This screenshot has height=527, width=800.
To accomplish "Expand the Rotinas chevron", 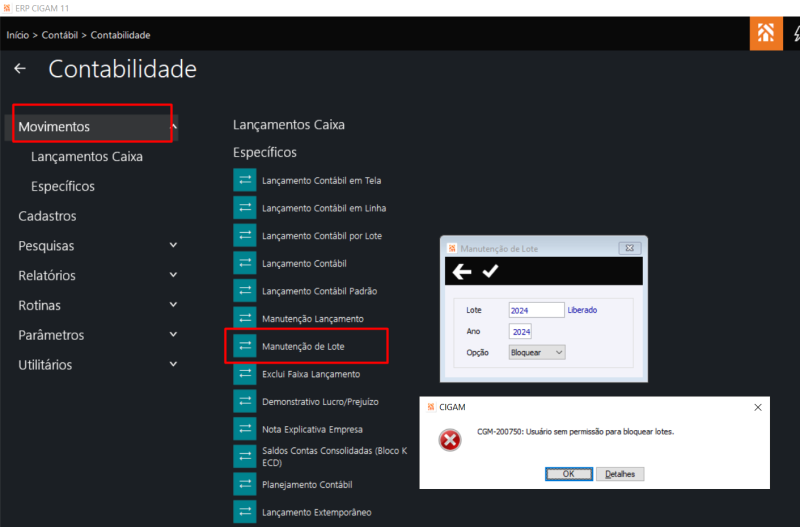I will tap(173, 305).
